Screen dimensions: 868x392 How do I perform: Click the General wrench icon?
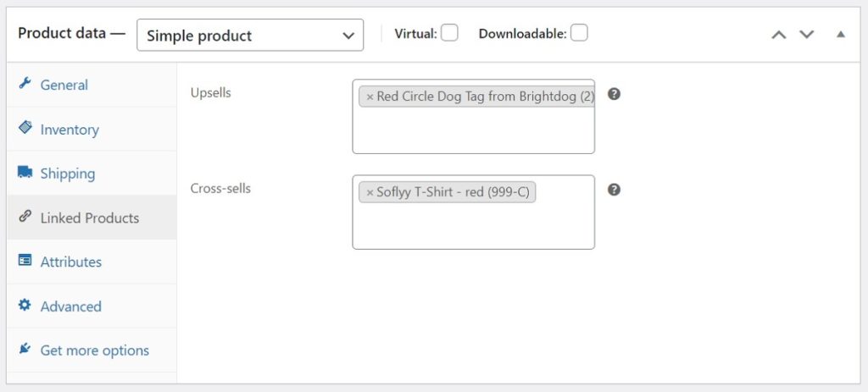[25, 84]
